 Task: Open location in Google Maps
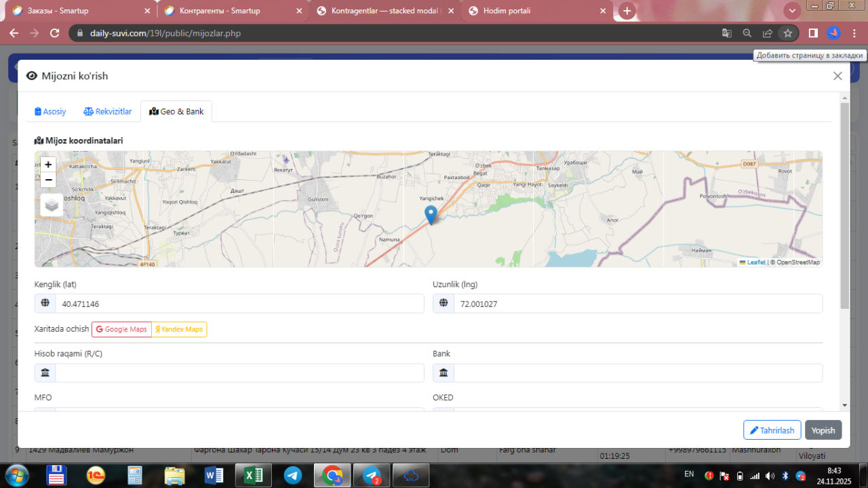click(x=121, y=329)
